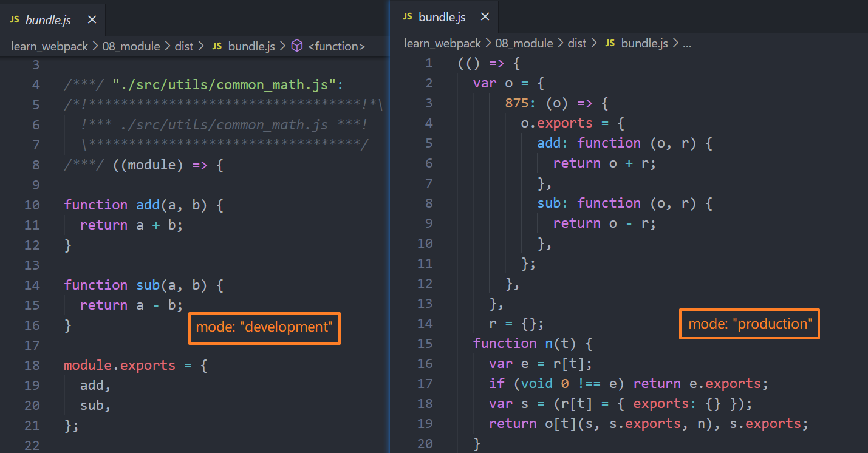
Task: Click "r = {};" in right editor
Action: tap(517, 324)
